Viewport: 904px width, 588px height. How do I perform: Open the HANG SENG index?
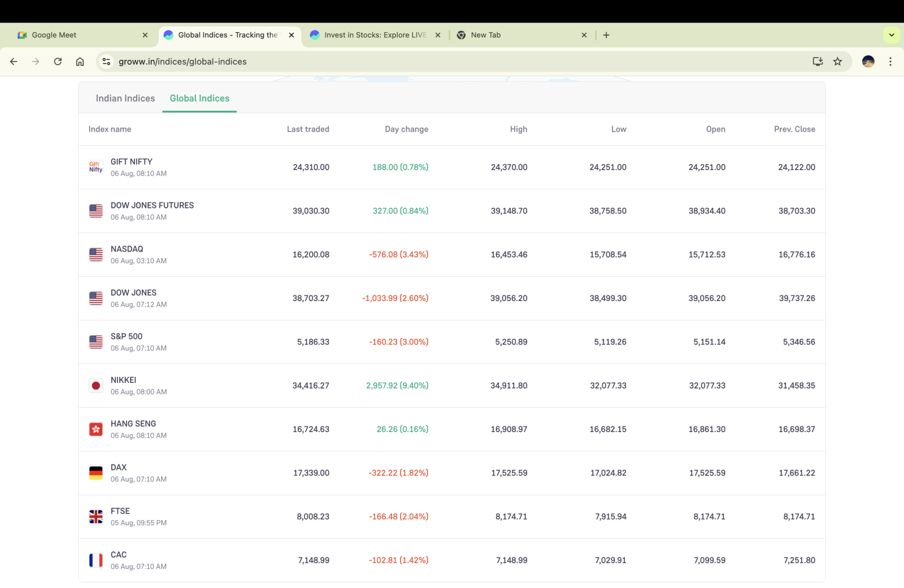[133, 424]
